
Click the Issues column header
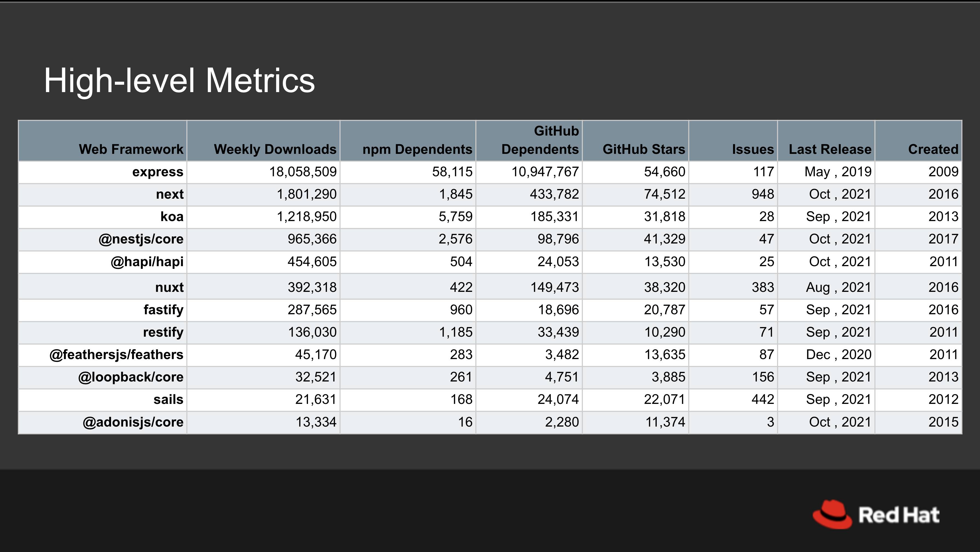[x=752, y=149]
